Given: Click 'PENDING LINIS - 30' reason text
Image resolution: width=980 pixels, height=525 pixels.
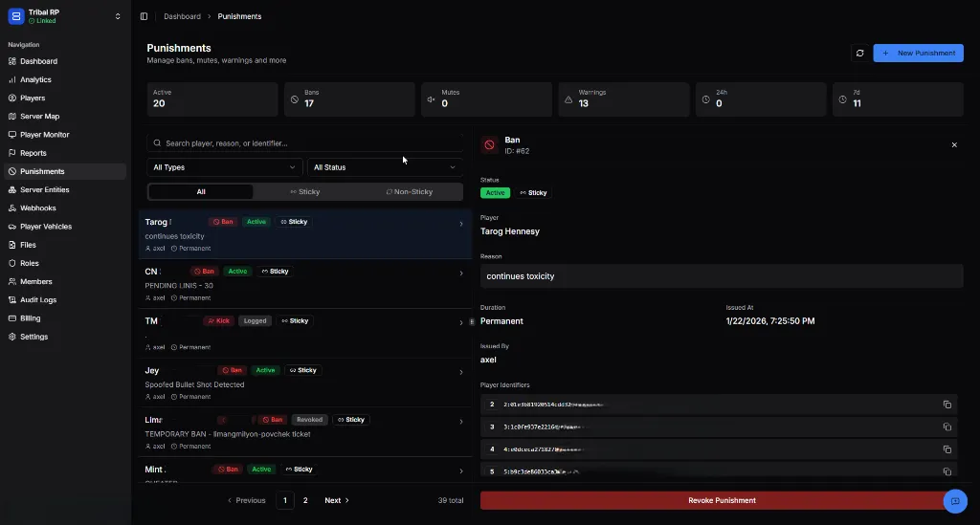Looking at the screenshot, I should (179, 285).
